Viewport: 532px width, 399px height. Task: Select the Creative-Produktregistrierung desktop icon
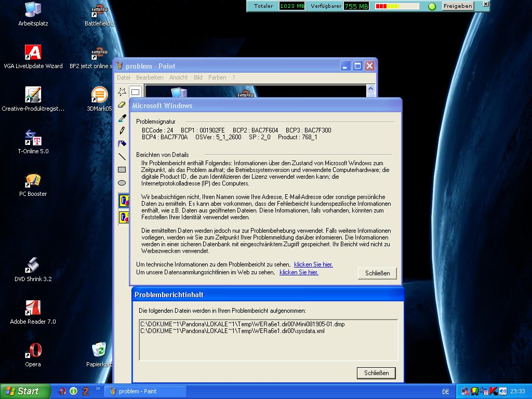pyautogui.click(x=33, y=99)
